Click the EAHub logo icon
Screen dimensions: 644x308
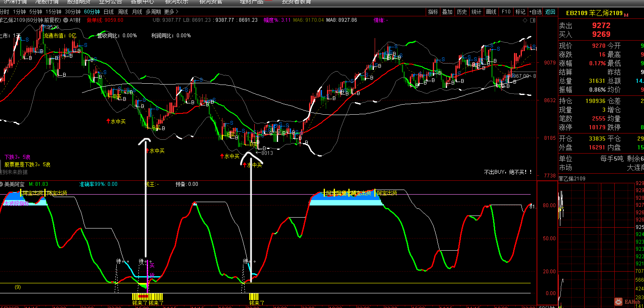point(619,301)
